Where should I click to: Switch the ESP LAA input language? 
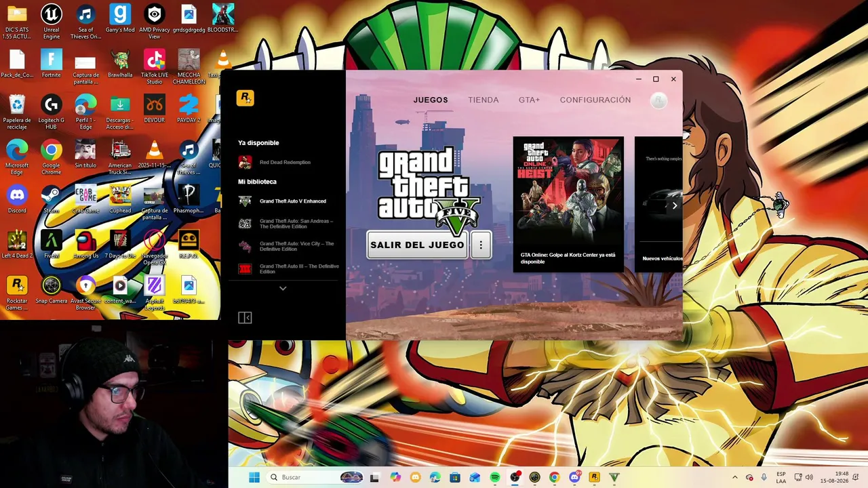pyautogui.click(x=781, y=477)
